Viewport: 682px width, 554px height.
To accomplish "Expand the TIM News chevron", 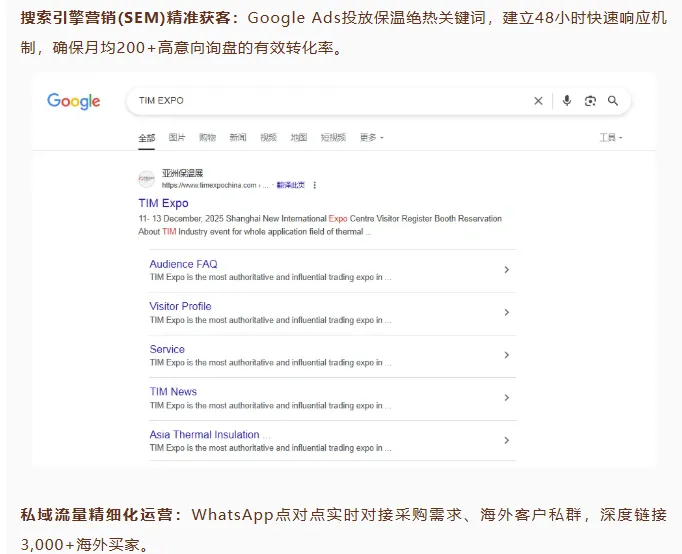I will (506, 397).
